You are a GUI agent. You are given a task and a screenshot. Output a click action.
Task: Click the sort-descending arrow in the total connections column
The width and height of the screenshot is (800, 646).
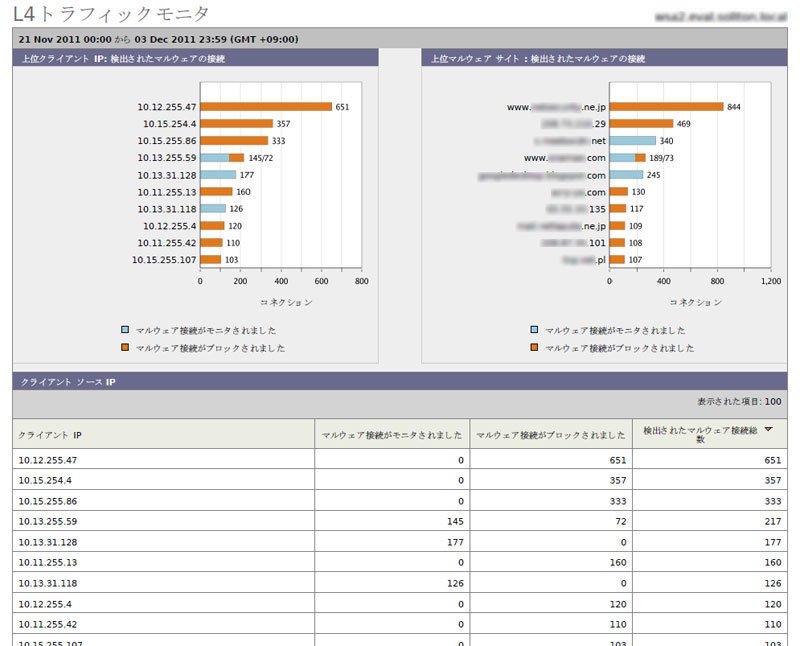coord(768,430)
